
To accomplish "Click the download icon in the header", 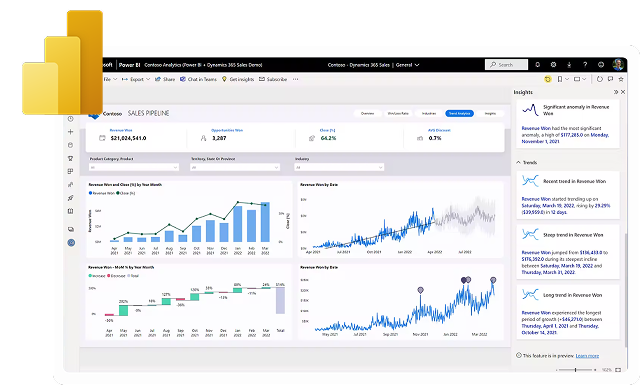I will [569, 65].
